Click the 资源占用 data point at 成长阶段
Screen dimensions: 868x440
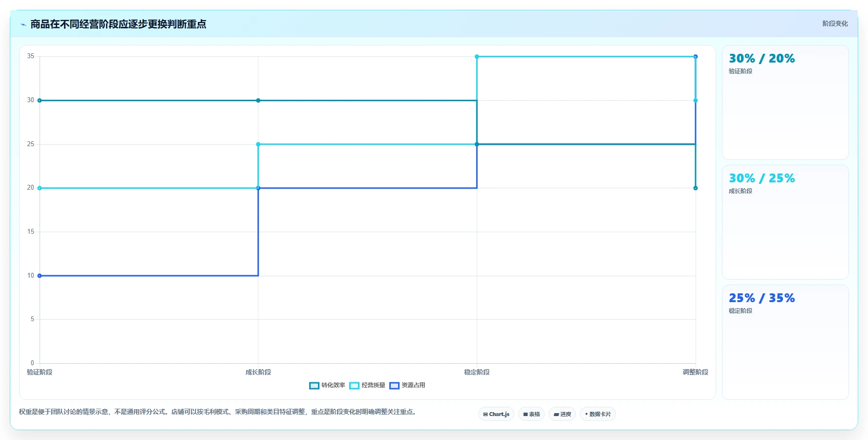point(258,188)
